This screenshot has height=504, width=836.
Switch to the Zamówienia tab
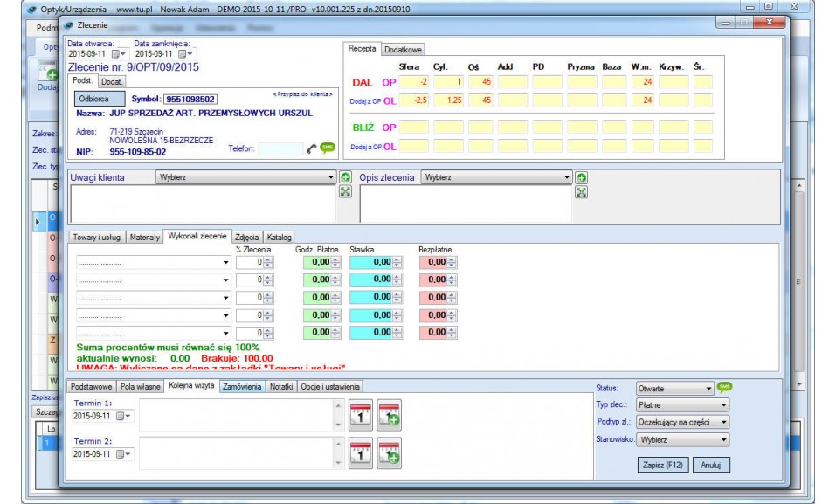pos(243,386)
